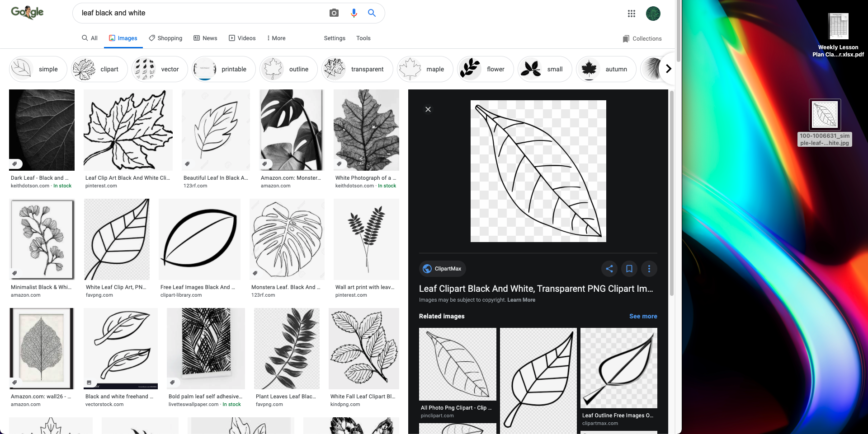Click the search query text field
The image size is (868, 434).
point(201,13)
